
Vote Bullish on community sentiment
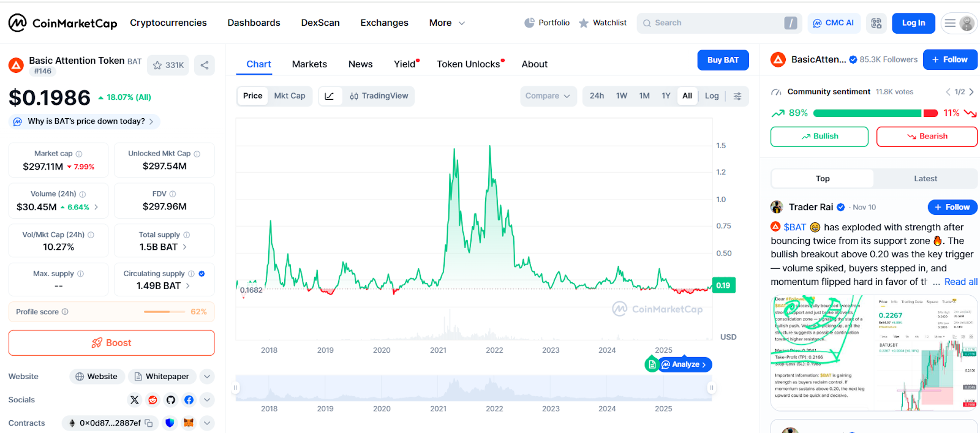pos(819,137)
